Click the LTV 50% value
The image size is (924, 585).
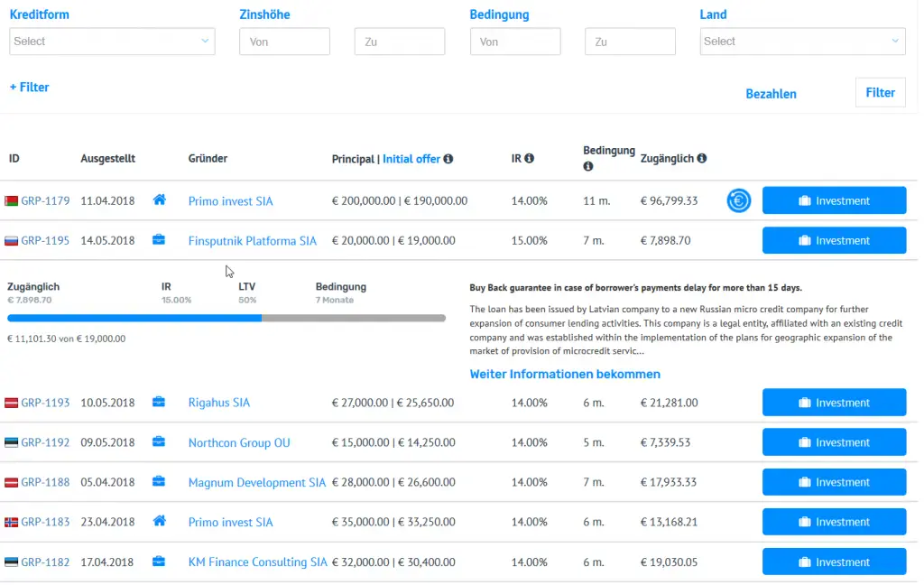pyautogui.click(x=247, y=300)
